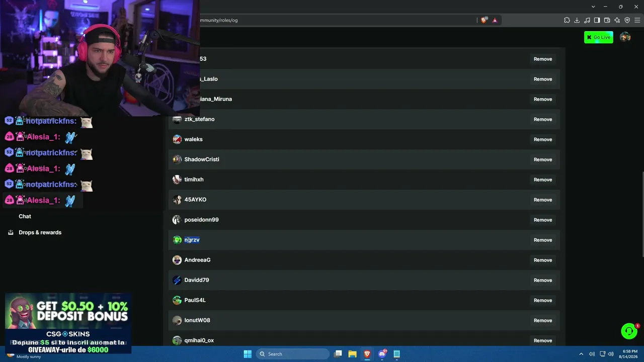
Task: Expand the tab search chevron
Action: point(593,7)
